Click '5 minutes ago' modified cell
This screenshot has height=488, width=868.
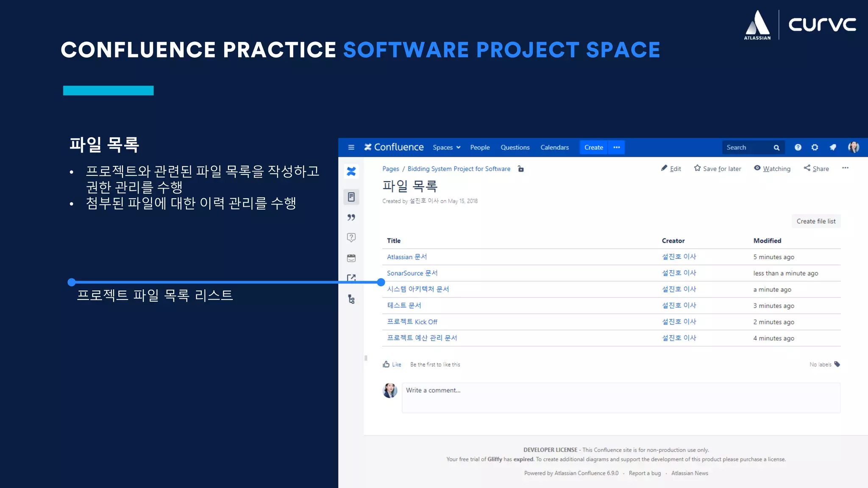(x=773, y=257)
